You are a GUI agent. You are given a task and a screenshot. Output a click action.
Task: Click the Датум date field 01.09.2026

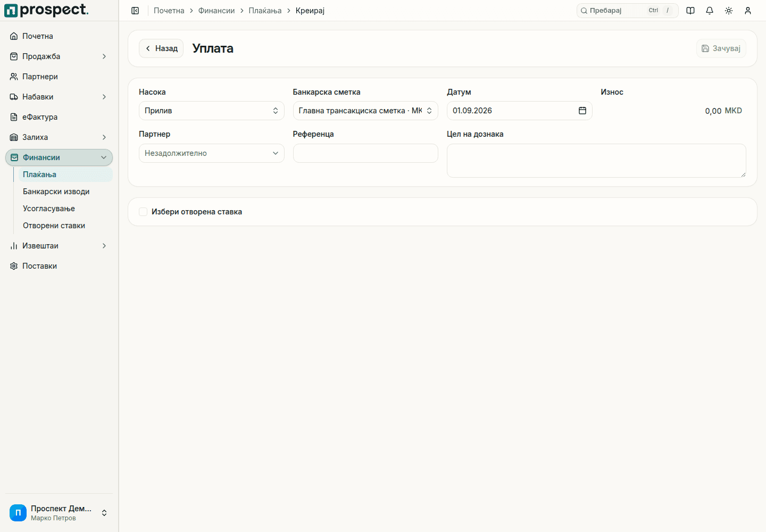pyautogui.click(x=519, y=111)
